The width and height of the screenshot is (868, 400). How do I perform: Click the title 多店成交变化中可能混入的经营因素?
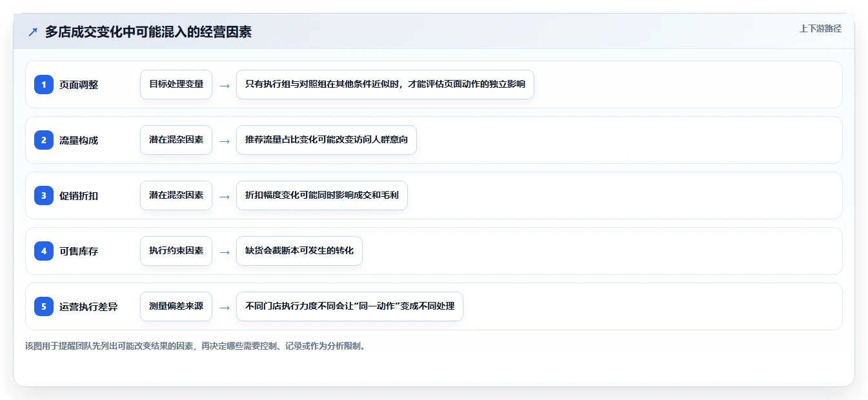click(148, 32)
